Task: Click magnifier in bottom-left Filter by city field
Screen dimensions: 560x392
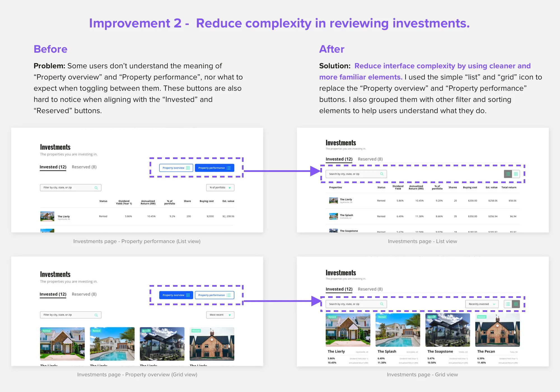Action: click(96, 315)
